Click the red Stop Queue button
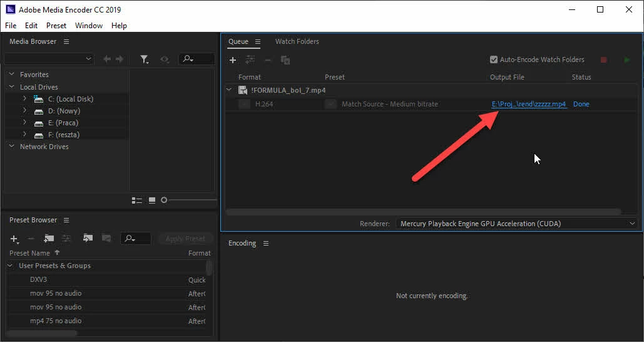Screen dimensions: 644x342 click(604, 60)
